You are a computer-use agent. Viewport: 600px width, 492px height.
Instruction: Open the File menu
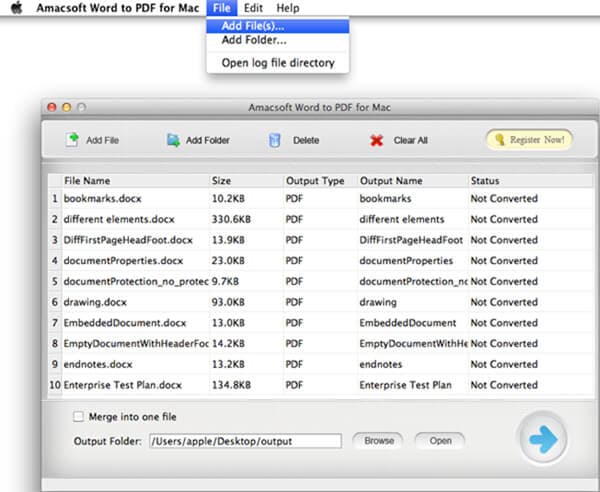(x=222, y=8)
